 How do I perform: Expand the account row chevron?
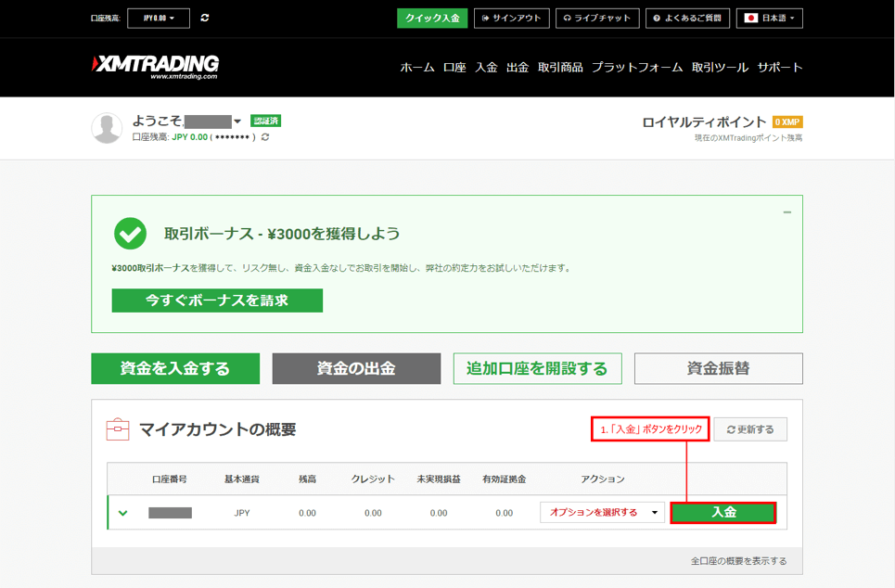[123, 513]
